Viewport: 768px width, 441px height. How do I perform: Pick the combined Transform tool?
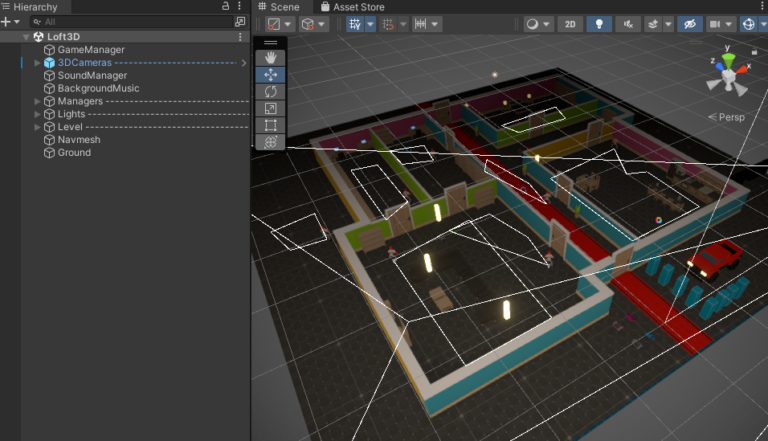[x=271, y=142]
